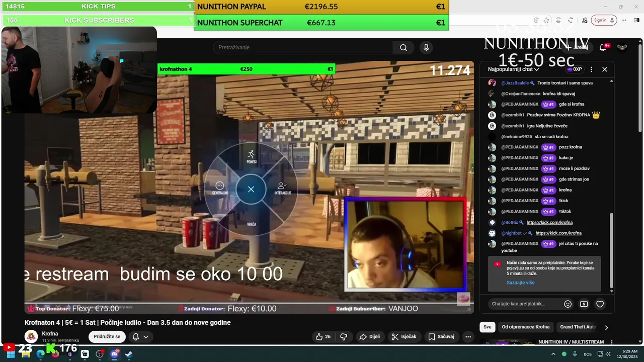Dislike the video with thumbs down
644x362 pixels.
[344, 336]
